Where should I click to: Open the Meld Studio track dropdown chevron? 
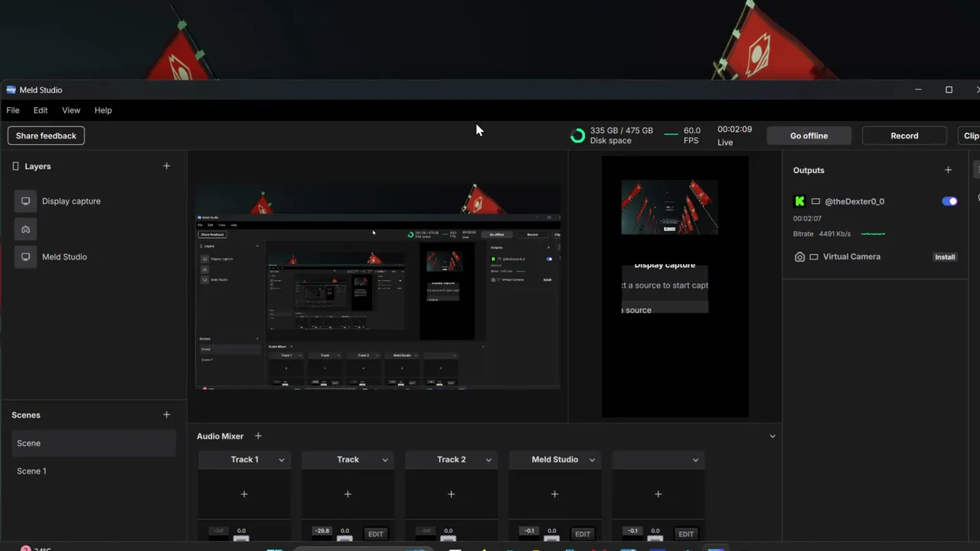(592, 460)
